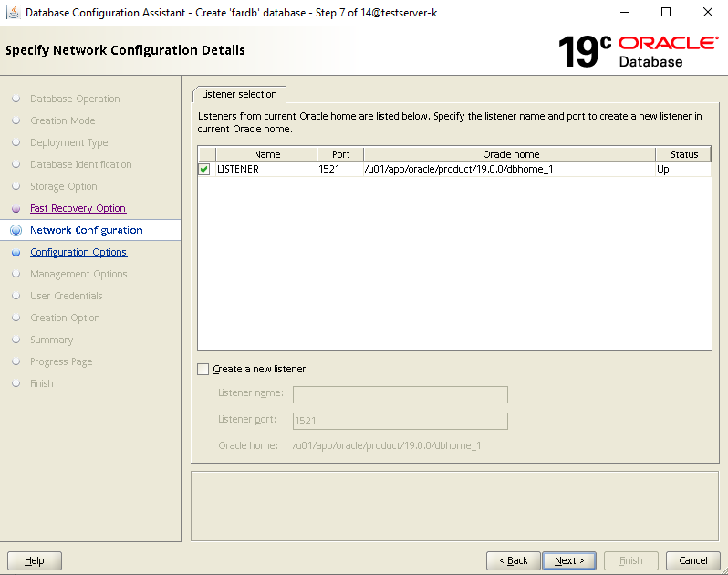Enable Create a new listener checkbox
This screenshot has width=728, height=575.
pyautogui.click(x=203, y=370)
